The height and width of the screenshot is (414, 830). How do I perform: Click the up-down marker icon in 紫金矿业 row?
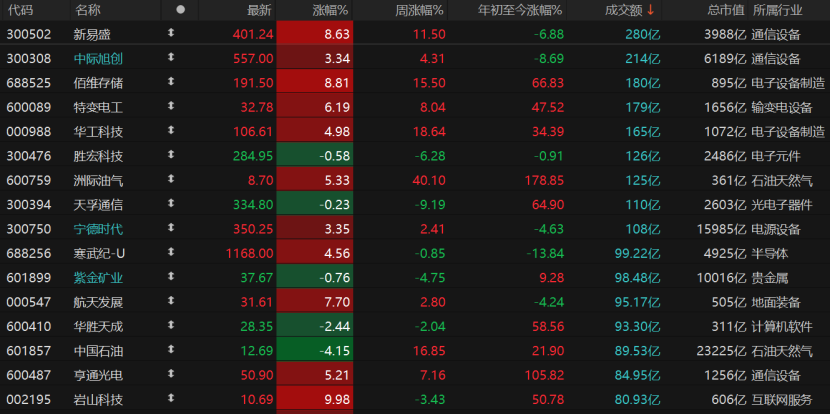tap(170, 277)
